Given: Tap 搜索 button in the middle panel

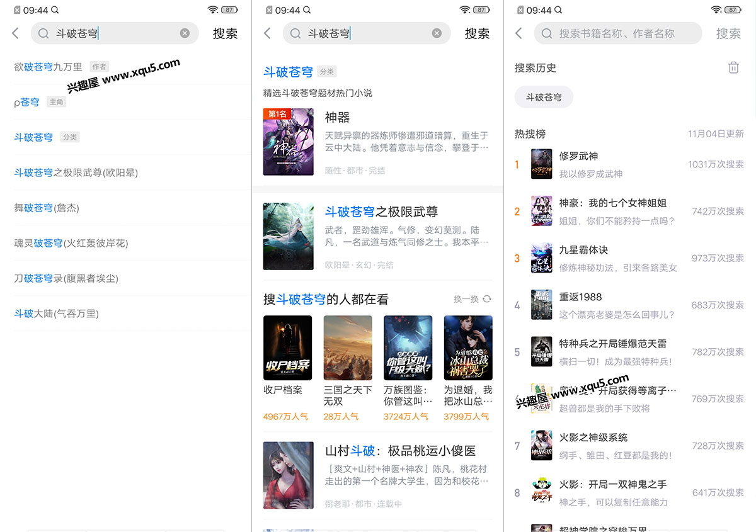Looking at the screenshot, I should (x=477, y=33).
